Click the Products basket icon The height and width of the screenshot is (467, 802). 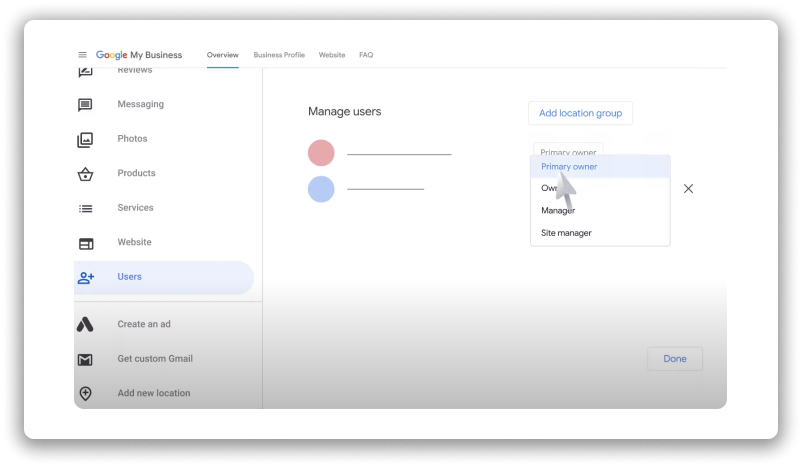click(86, 174)
